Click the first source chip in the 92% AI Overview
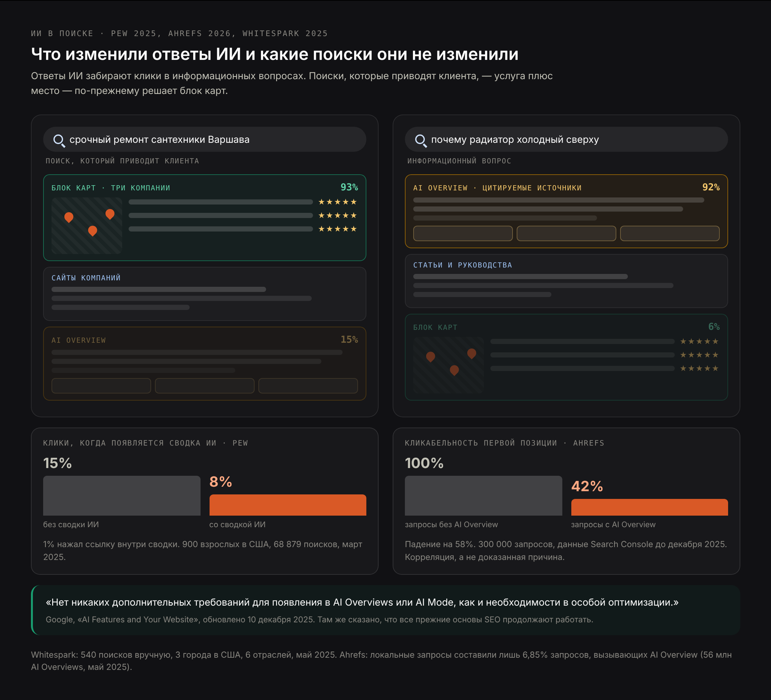The image size is (771, 700). pos(463,233)
